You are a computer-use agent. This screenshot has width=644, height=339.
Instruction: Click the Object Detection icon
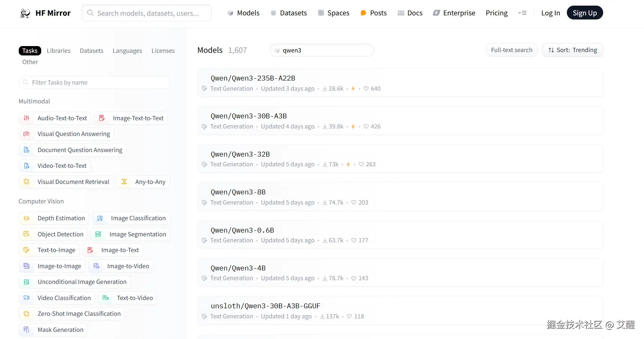pos(27,234)
